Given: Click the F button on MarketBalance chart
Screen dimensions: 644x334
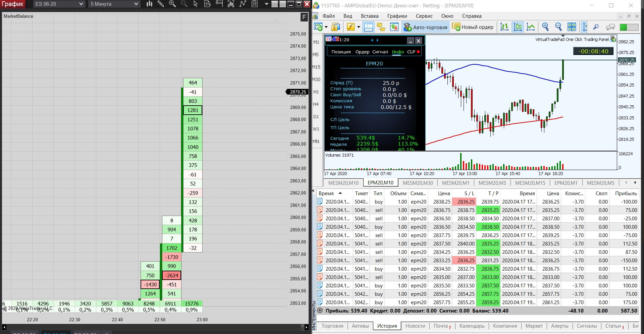Looking at the screenshot, I should point(304,17).
